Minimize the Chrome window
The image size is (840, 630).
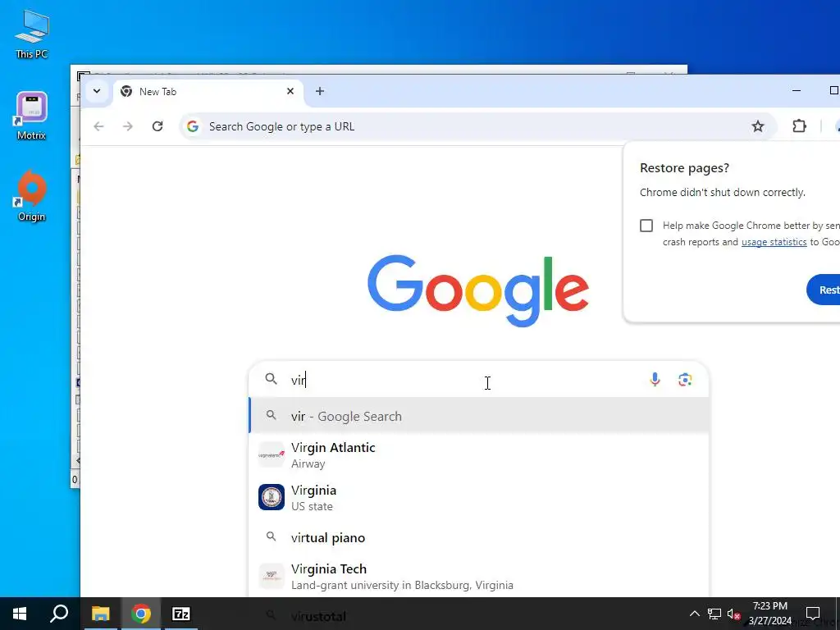[796, 90]
